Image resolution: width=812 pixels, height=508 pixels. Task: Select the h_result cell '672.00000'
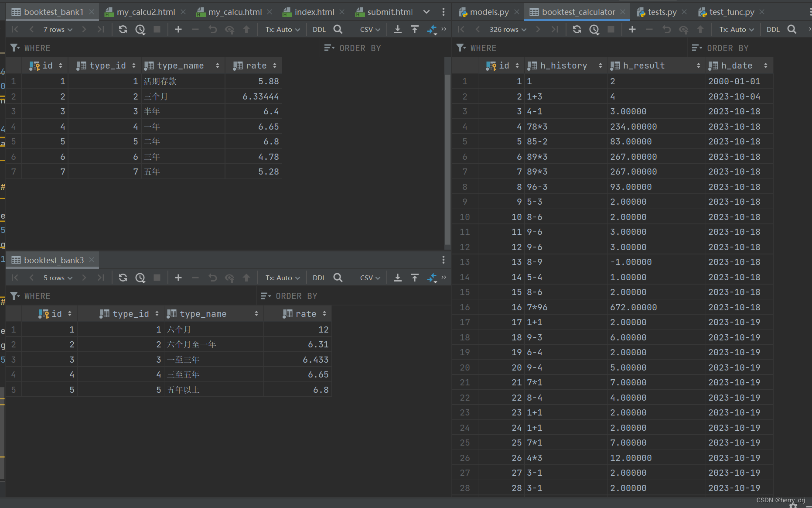[x=656, y=307]
